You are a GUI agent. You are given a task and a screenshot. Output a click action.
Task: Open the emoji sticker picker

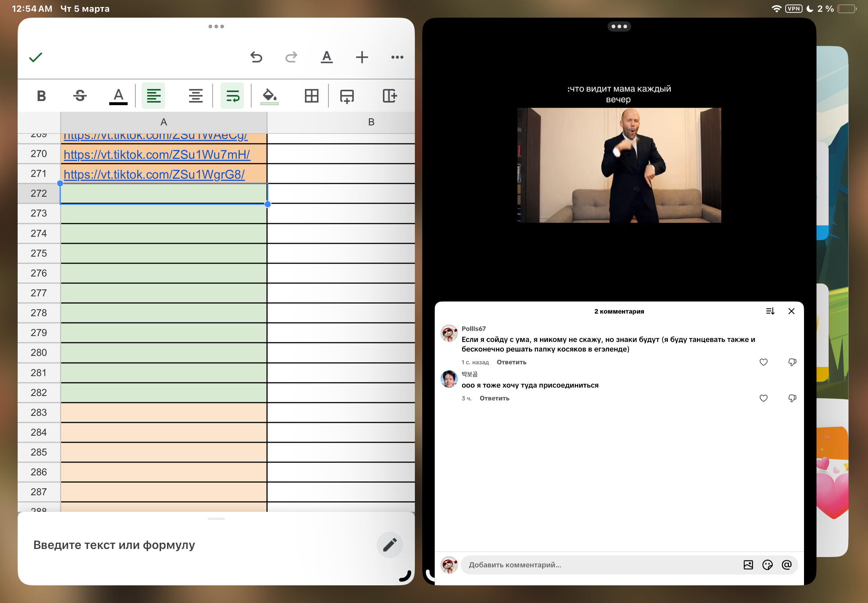(767, 565)
